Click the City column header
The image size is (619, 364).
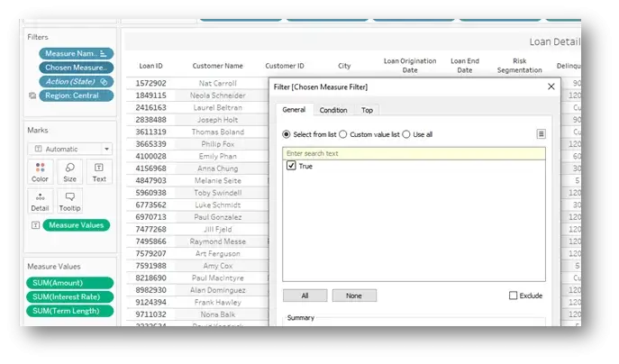click(344, 66)
